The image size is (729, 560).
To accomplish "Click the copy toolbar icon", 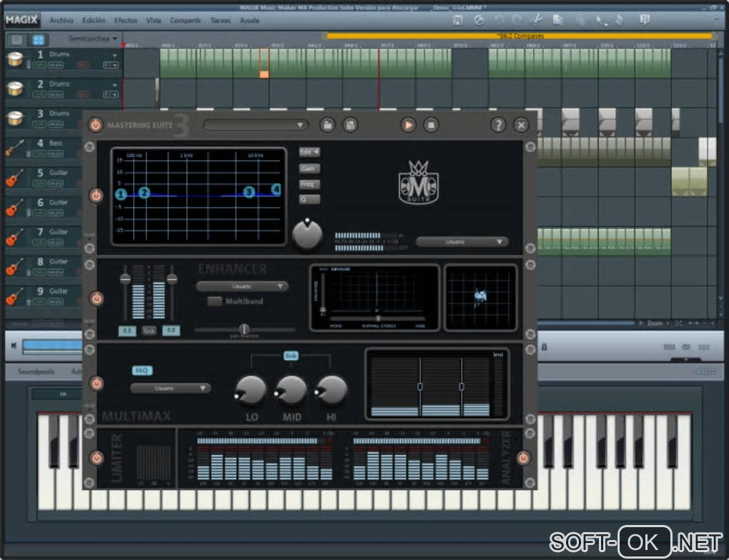I will [x=557, y=20].
